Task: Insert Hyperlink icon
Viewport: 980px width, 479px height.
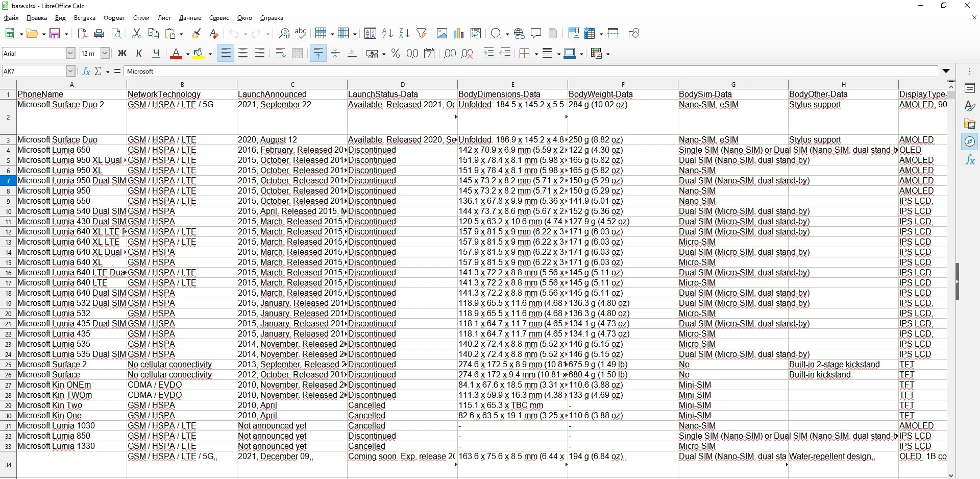Action: click(x=519, y=34)
